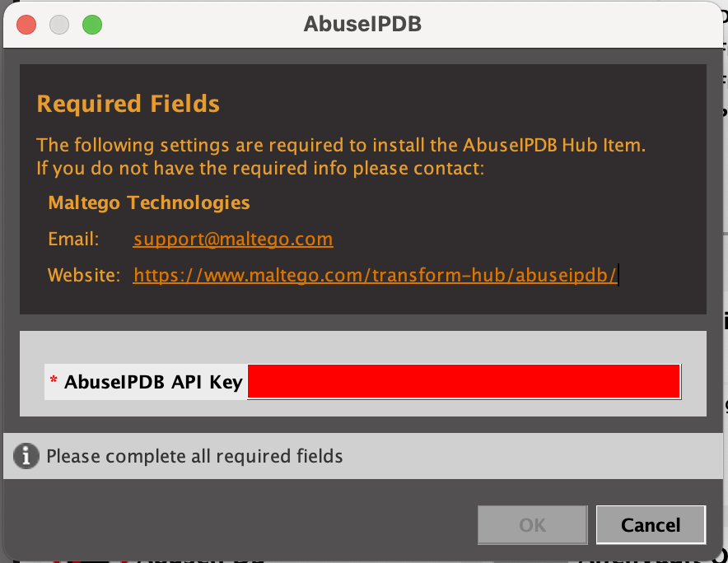Click the red required-field asterisk
The height and width of the screenshot is (563, 728).
click(54, 379)
